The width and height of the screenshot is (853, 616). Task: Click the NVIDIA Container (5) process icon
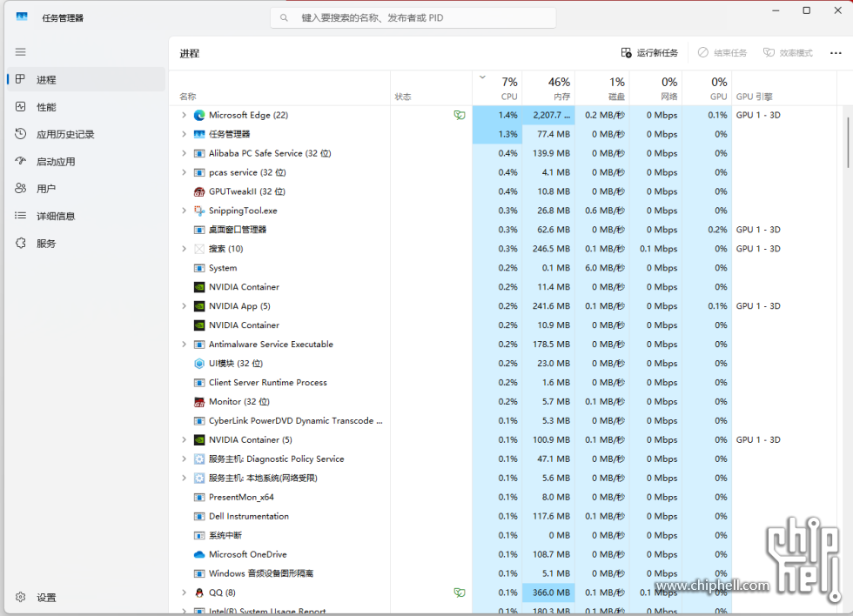point(199,440)
